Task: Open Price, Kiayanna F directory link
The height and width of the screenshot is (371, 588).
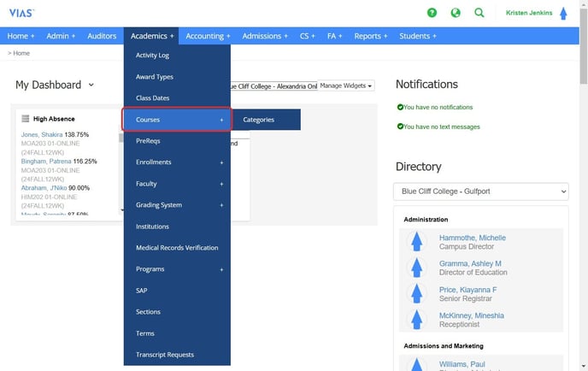Action: click(467, 290)
